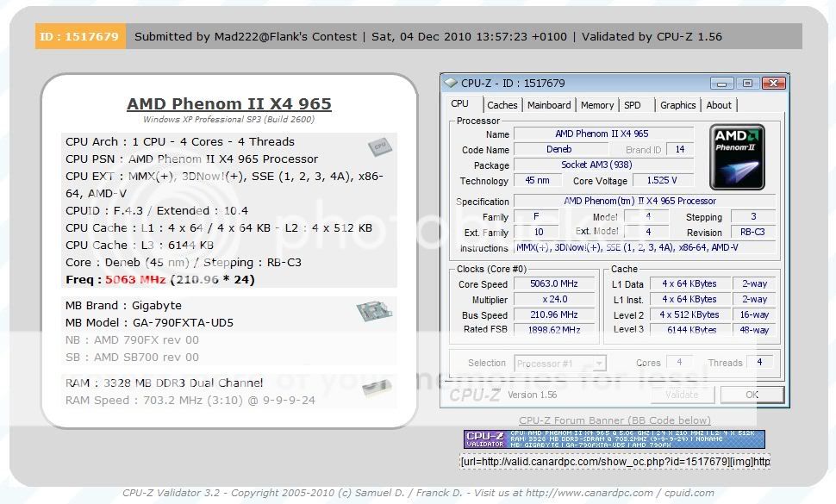This screenshot has width=836, height=504.
Task: Click the Windows XP Professional SP3 subtitle
Action: [x=228, y=120]
